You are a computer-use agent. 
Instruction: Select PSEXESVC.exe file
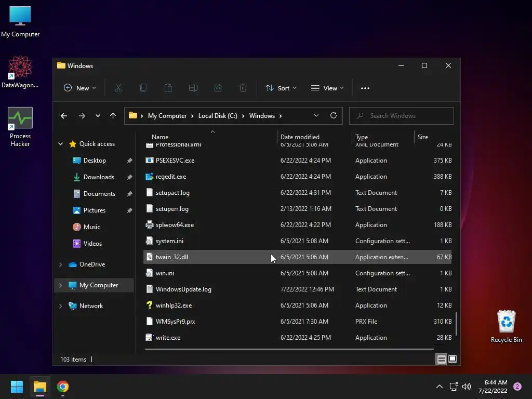[x=298, y=161]
